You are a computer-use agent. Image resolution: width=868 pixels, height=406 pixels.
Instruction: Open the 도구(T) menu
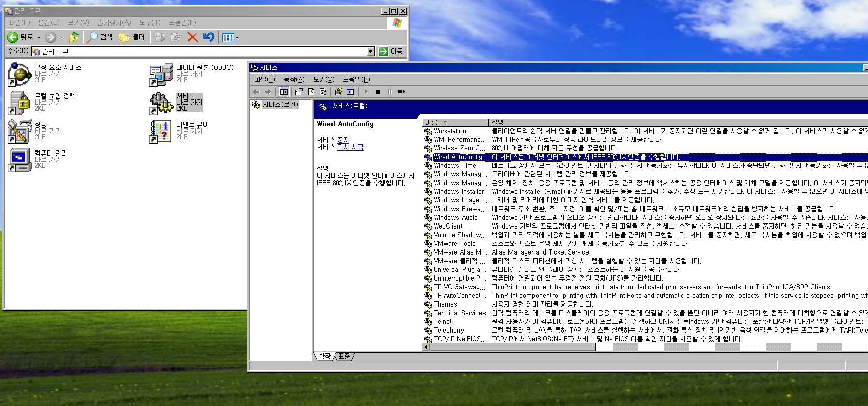(150, 22)
